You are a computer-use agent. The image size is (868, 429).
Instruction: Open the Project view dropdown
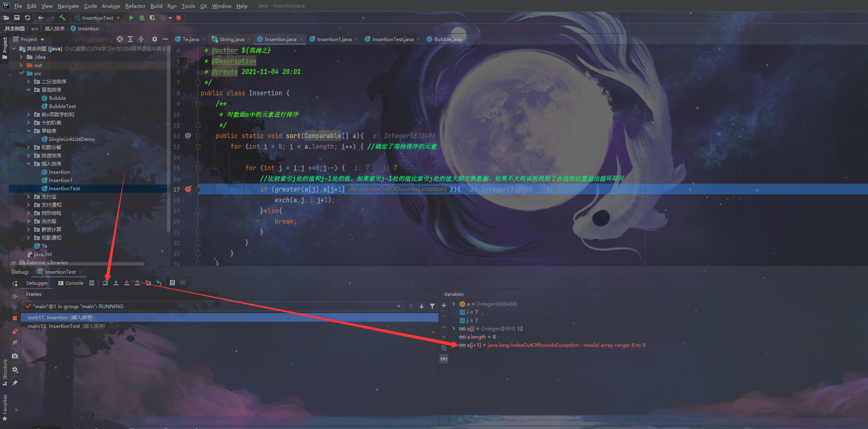pyautogui.click(x=29, y=39)
